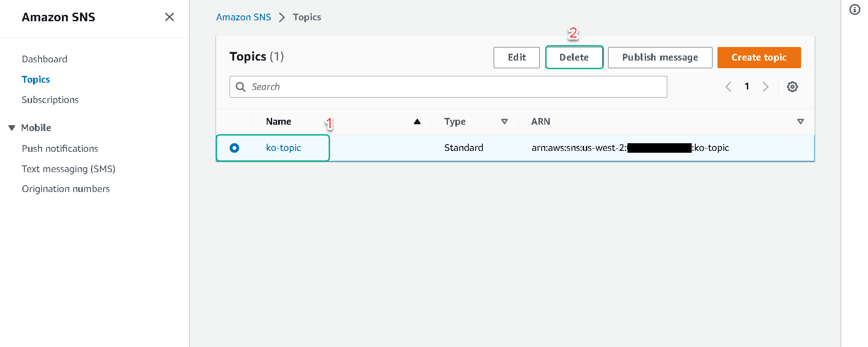The width and height of the screenshot is (868, 347).
Task: Focus the topics Search field
Action: (x=448, y=87)
